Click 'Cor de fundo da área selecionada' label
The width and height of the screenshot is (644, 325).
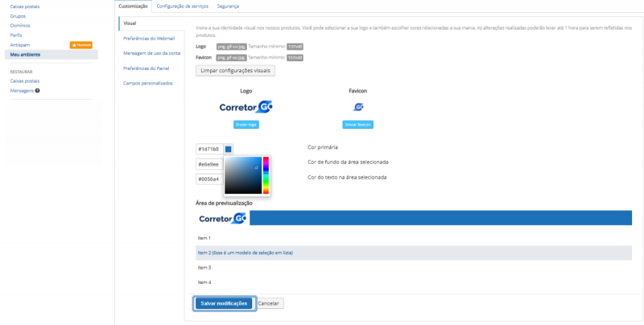pyautogui.click(x=348, y=162)
